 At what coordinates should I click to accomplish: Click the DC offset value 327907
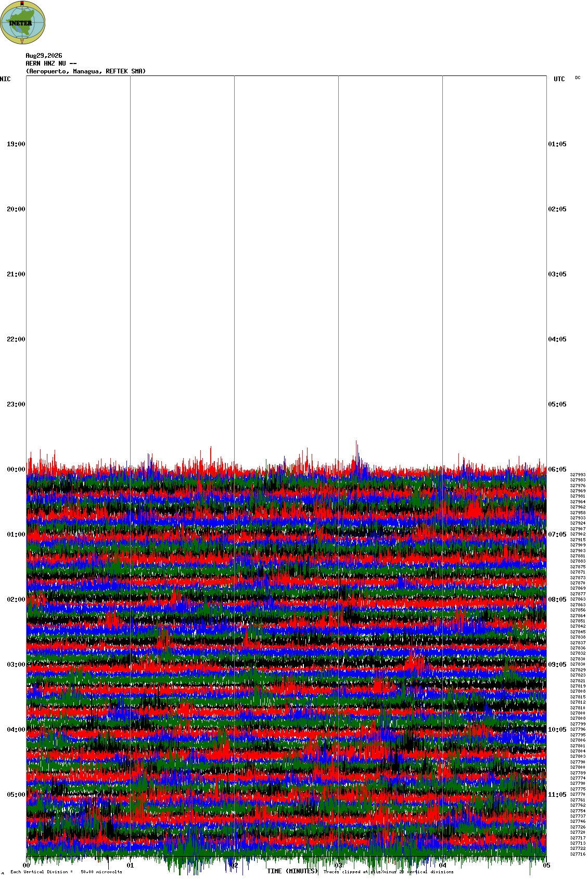(x=578, y=529)
